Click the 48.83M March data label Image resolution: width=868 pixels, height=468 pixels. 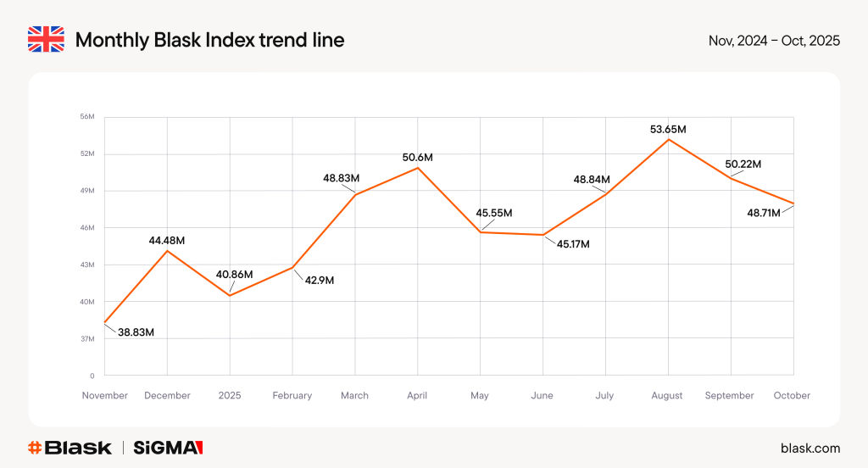tap(341, 178)
